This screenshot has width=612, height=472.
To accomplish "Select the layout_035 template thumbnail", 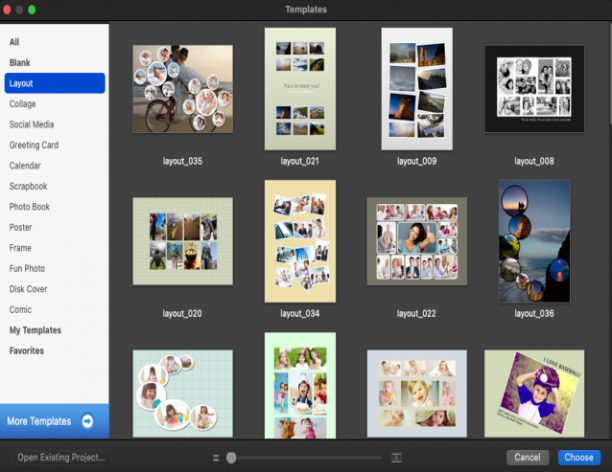I will tap(183, 89).
